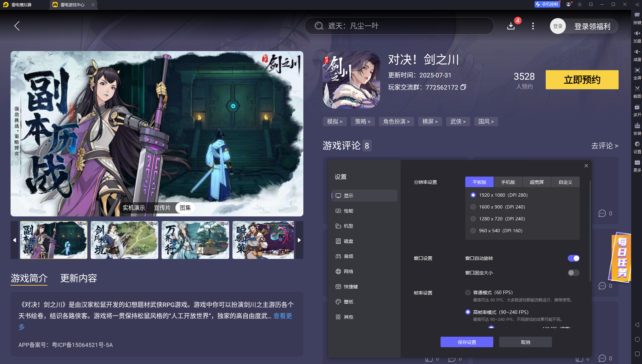The width and height of the screenshot is (642, 364).
Task: Enable the 窗口固定大小 fixed window size toggle
Action: pyautogui.click(x=573, y=273)
